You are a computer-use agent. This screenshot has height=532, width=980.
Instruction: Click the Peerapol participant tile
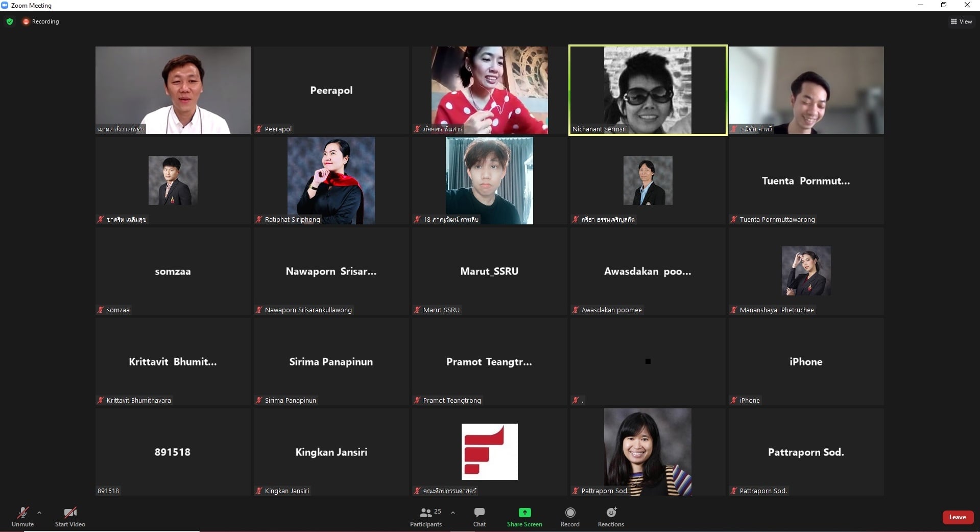click(x=331, y=90)
